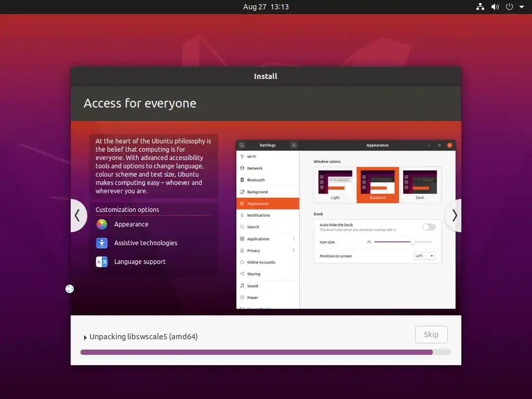Open the network status icon in top bar
The width and height of the screenshot is (532, 399).
pyautogui.click(x=480, y=7)
